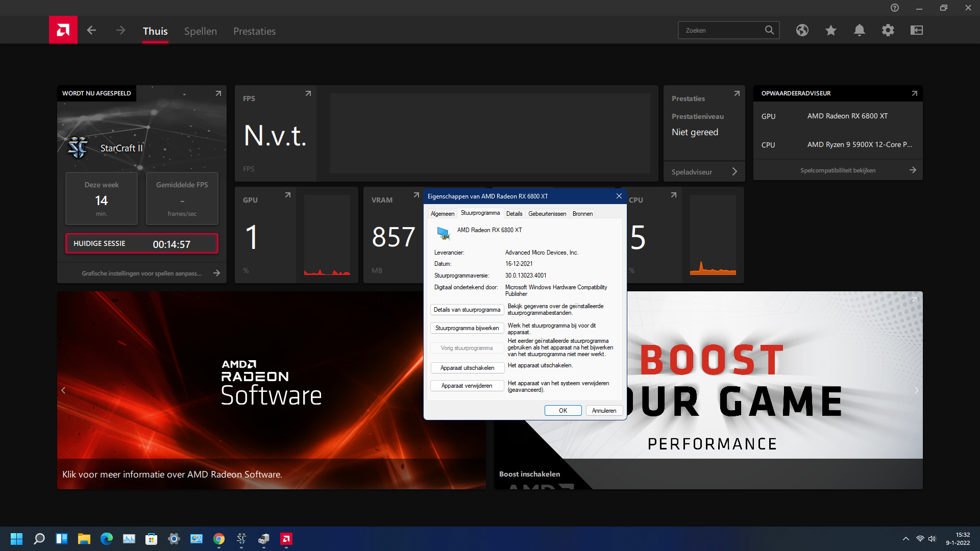Click Stuurprogramma bijwerken button
980x551 pixels.
tap(467, 328)
